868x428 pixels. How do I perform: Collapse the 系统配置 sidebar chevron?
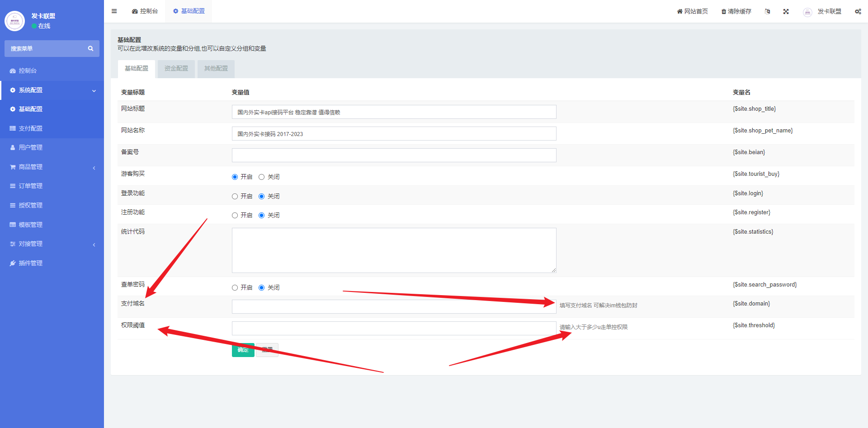click(94, 91)
